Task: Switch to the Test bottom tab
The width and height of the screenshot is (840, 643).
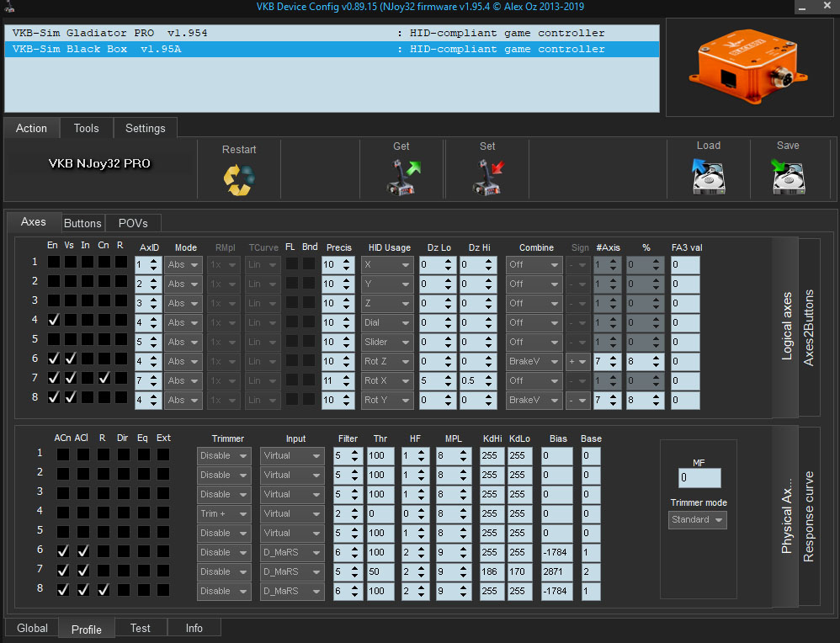Action: pyautogui.click(x=141, y=628)
